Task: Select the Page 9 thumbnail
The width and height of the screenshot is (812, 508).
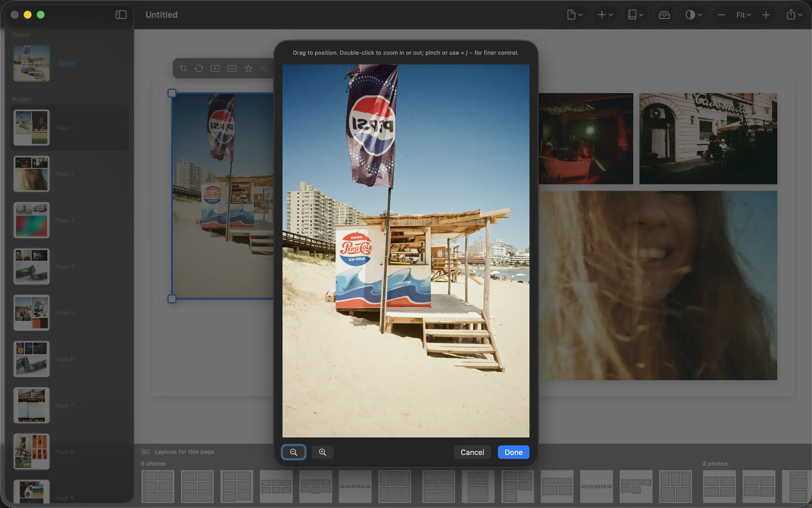Action: tap(32, 492)
